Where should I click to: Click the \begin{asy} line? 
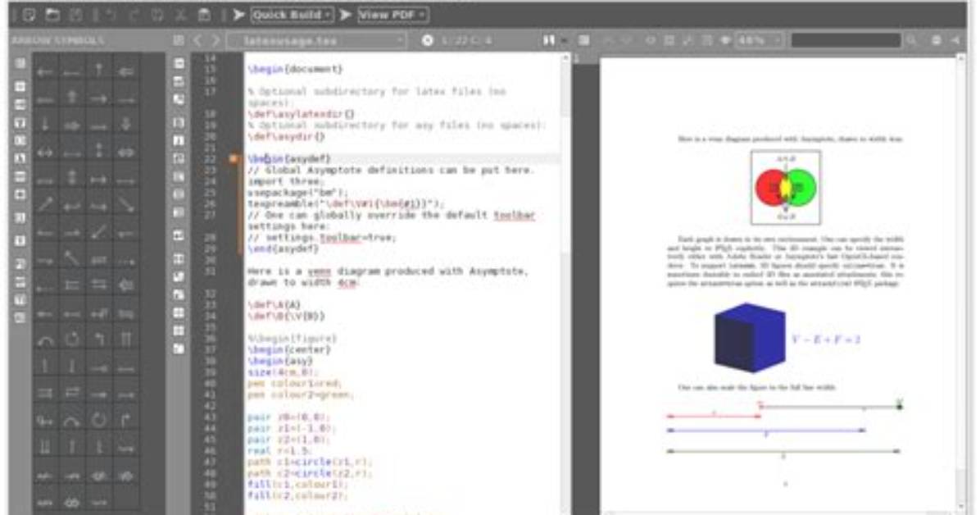click(279, 361)
